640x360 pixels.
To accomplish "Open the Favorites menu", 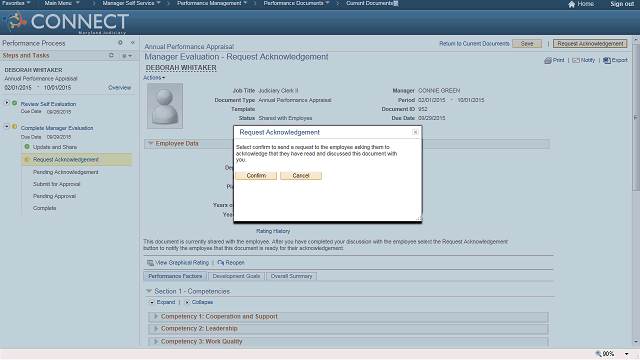I will [x=16, y=3].
